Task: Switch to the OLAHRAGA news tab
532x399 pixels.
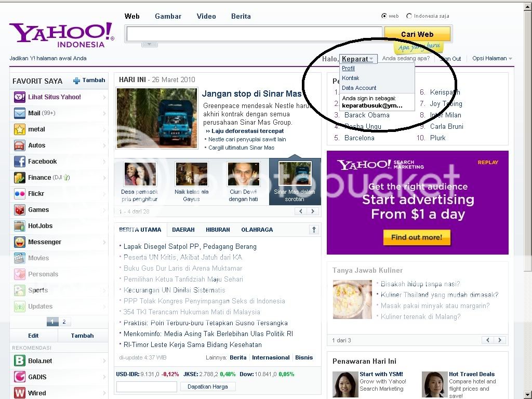Action: (257, 230)
